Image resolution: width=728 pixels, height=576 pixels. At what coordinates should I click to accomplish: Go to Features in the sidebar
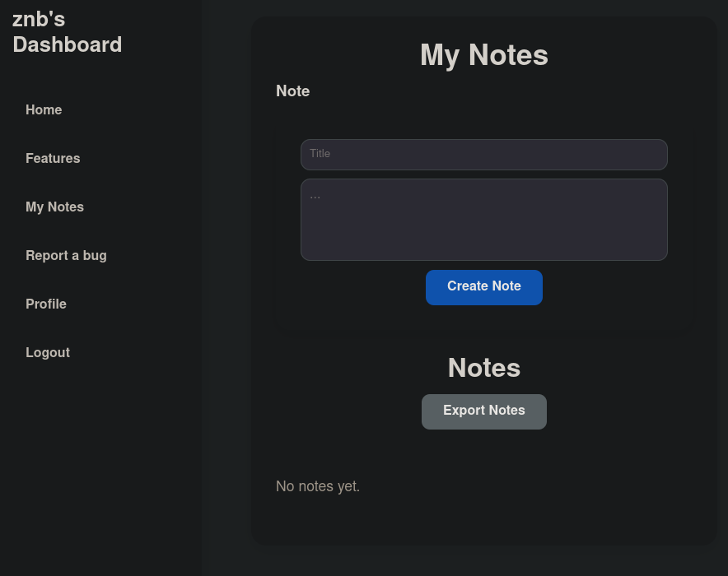(x=53, y=159)
